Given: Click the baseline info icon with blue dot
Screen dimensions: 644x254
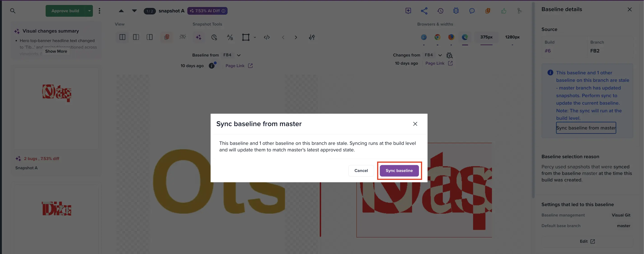Looking at the screenshot, I should (212, 66).
